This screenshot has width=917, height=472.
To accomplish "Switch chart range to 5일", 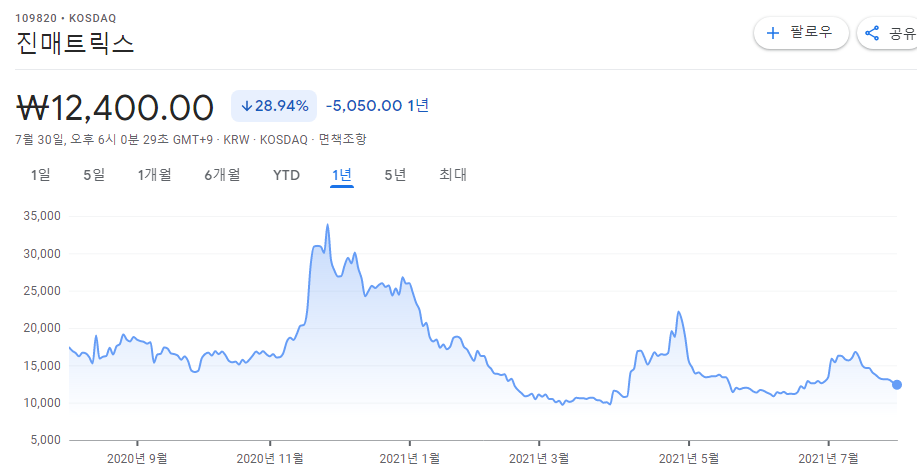I will (x=94, y=175).
